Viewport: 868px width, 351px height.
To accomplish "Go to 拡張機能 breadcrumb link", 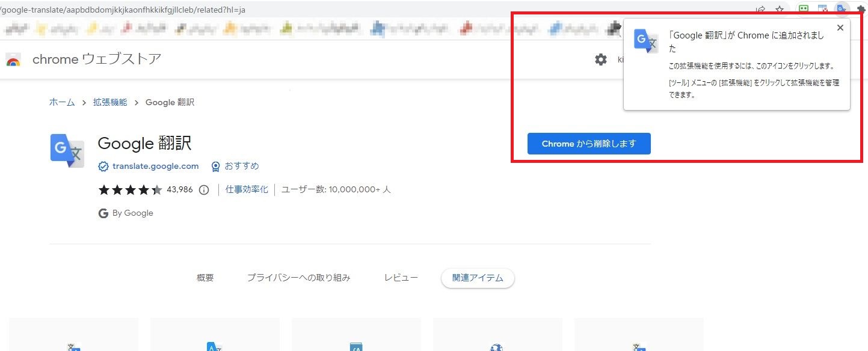I will tap(110, 102).
